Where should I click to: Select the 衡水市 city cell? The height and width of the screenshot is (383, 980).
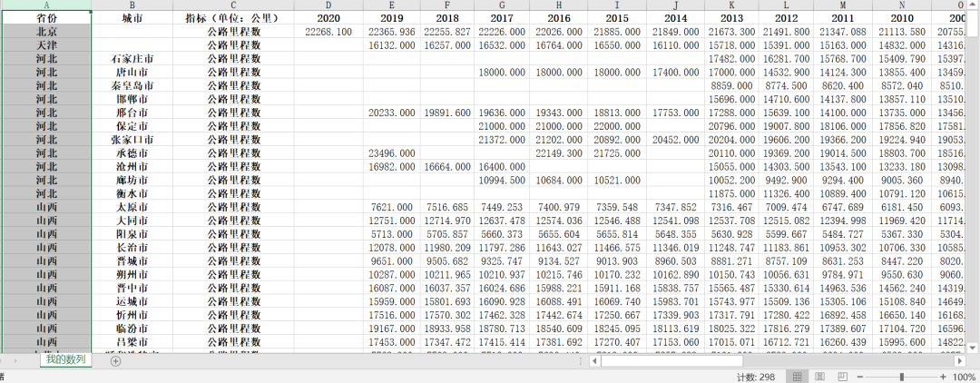click(132, 193)
